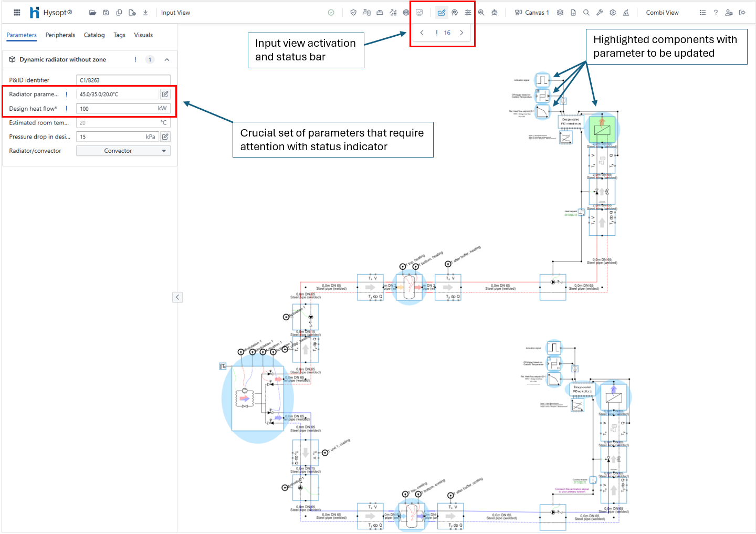
Task: Open the help question mark icon
Action: point(716,13)
